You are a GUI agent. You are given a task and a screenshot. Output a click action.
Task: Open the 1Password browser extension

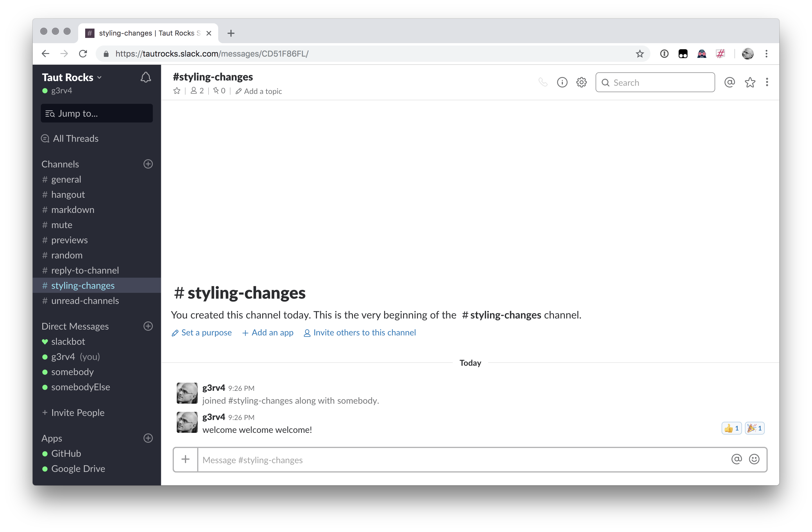click(664, 54)
